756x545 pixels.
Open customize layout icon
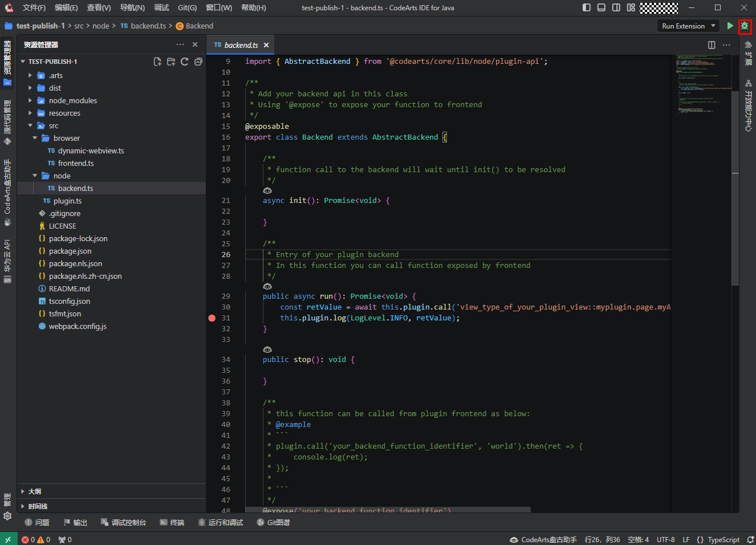point(631,7)
